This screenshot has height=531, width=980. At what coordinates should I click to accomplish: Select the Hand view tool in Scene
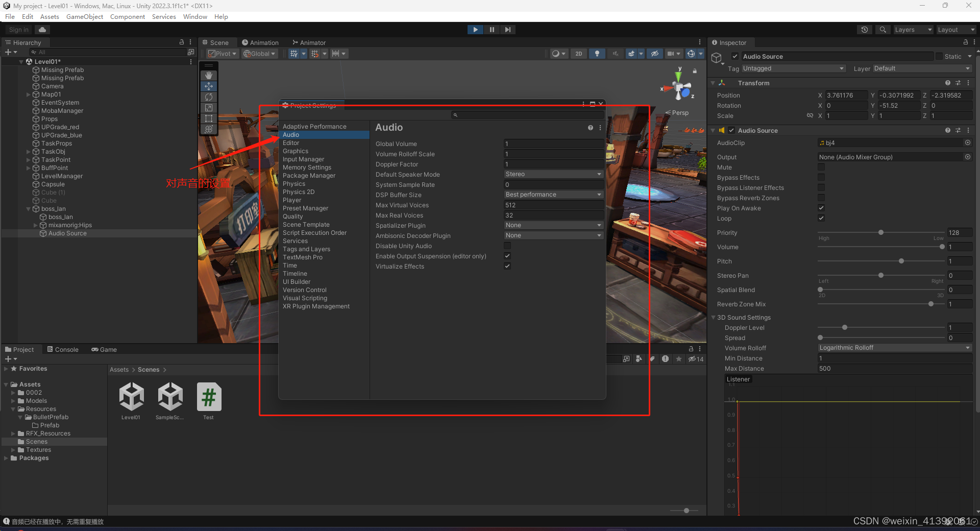click(x=209, y=76)
